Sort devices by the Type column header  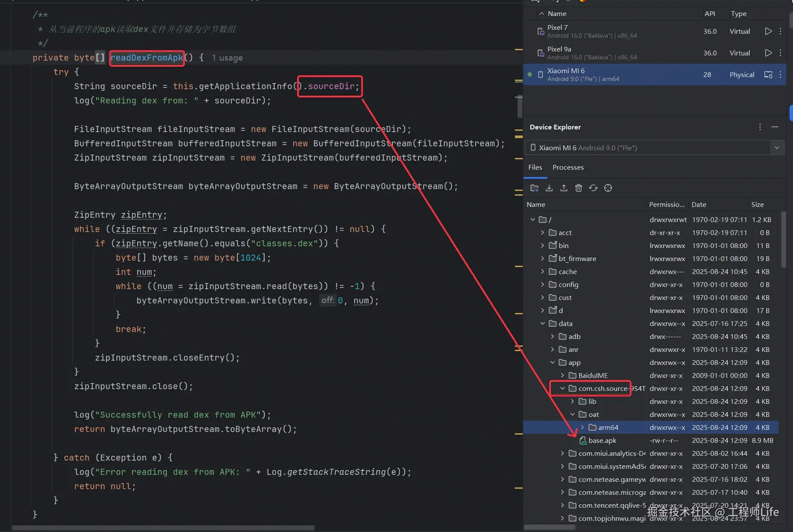coord(739,14)
